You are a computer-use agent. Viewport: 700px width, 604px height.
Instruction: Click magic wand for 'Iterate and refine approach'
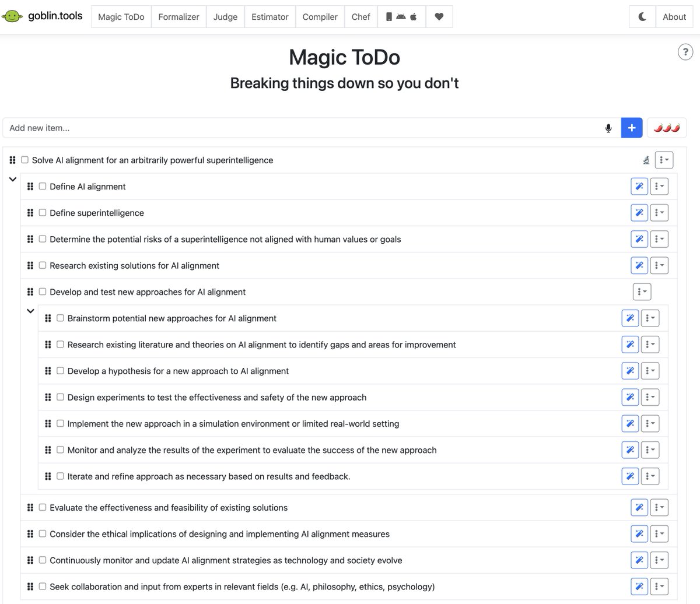tap(630, 476)
